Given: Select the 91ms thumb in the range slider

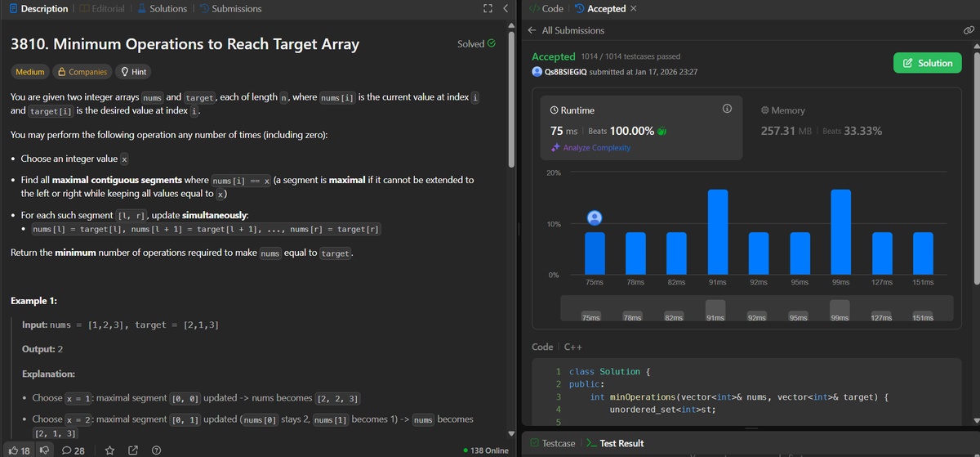Looking at the screenshot, I should pyautogui.click(x=714, y=311).
